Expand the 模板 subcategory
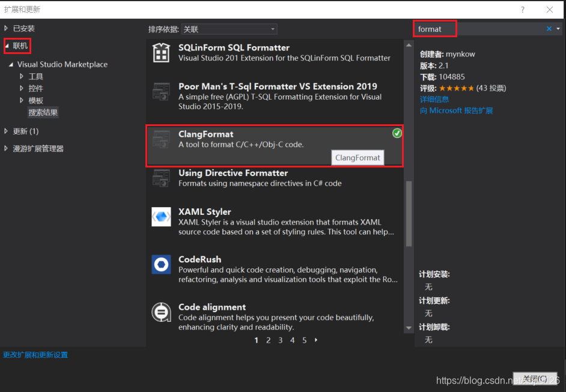This screenshot has width=566, height=392. 22,100
